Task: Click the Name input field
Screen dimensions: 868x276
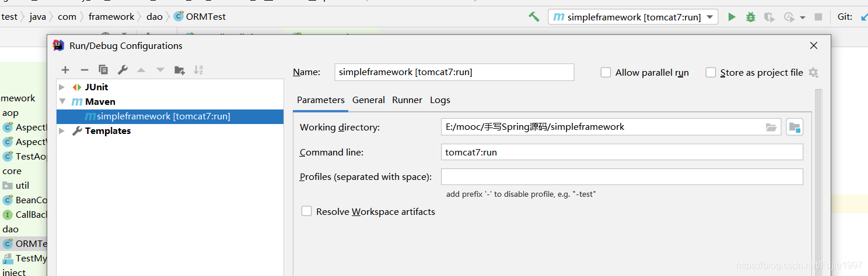Action: pos(454,72)
